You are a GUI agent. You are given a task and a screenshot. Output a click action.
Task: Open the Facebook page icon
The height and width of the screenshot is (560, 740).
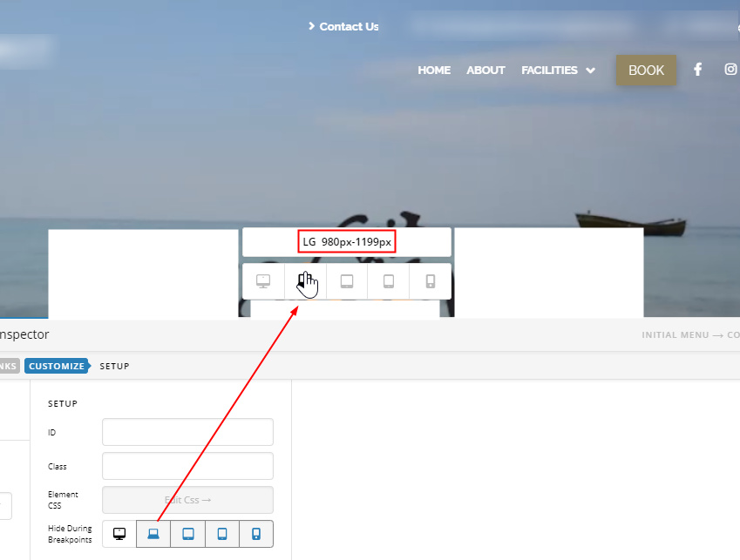point(697,70)
